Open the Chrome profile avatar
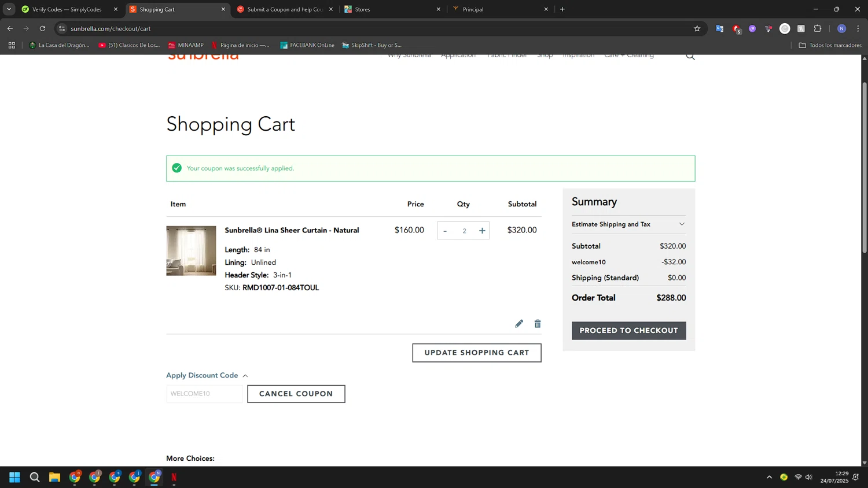This screenshot has width=868, height=488. [x=841, y=28]
